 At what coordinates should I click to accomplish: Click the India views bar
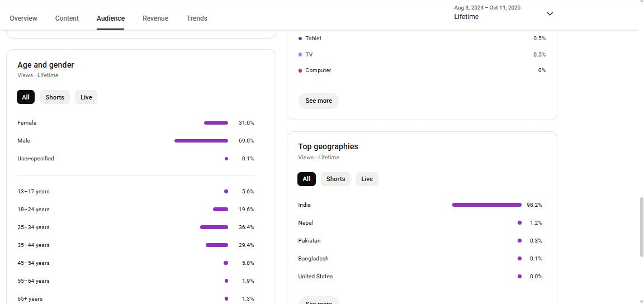(486, 205)
